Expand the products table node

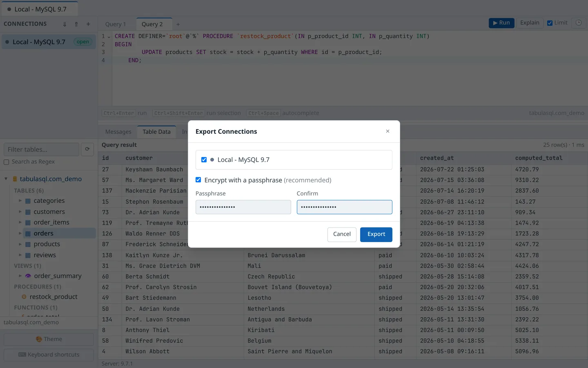[20, 244]
